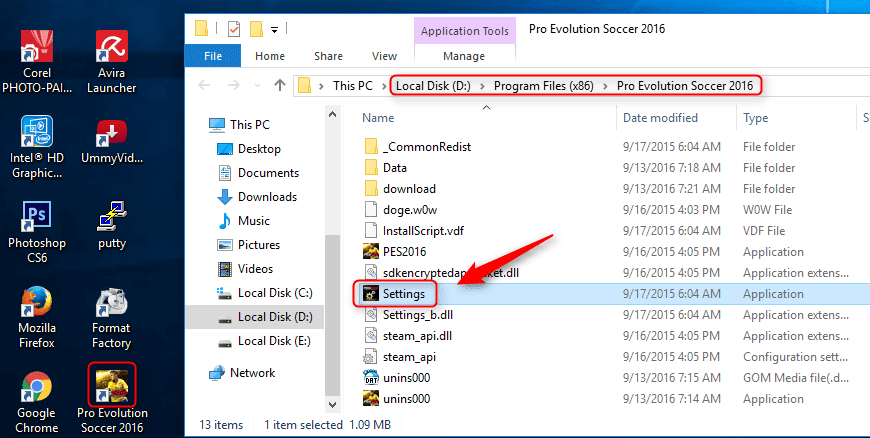Go up one folder level
The width and height of the screenshot is (870, 438).
280,85
